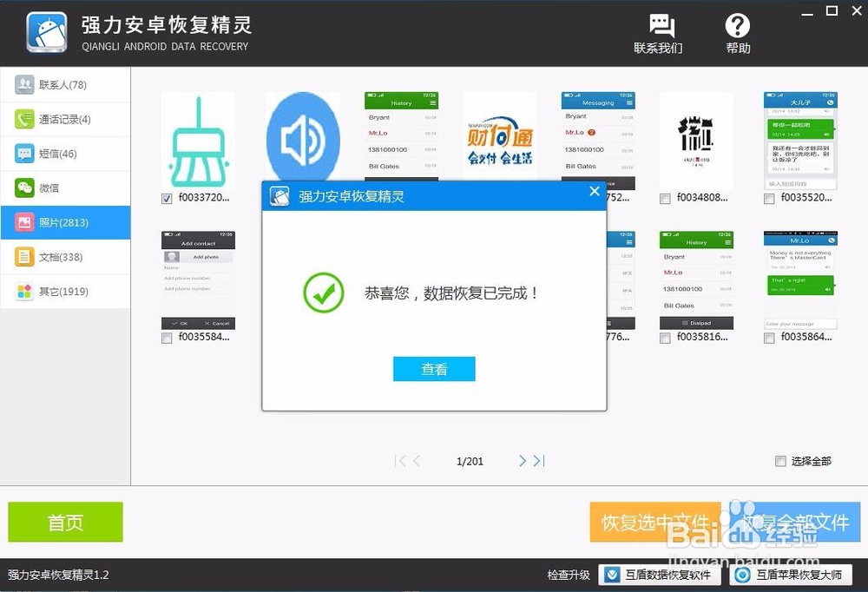Jump to the last page with the skip arrow
The width and height of the screenshot is (868, 592).
[538, 461]
